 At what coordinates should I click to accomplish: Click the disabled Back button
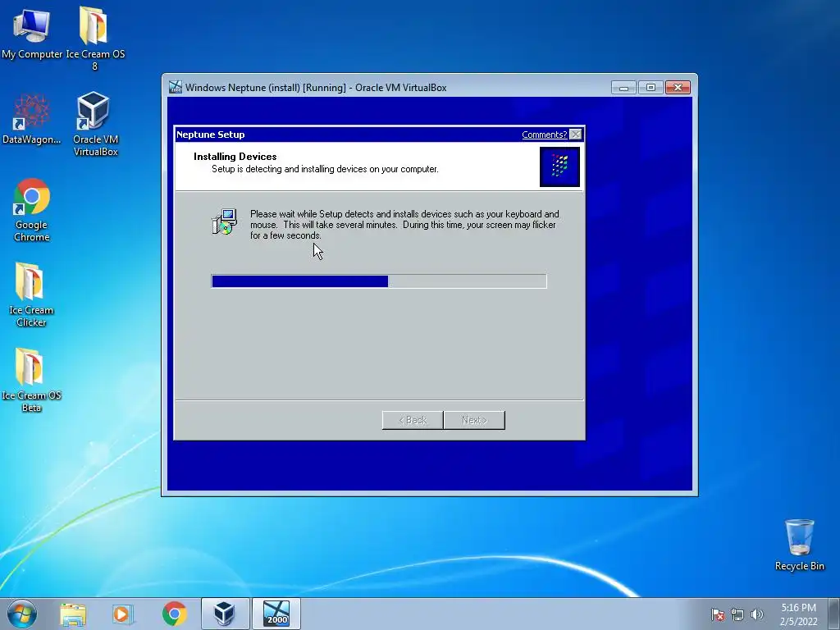click(x=413, y=420)
